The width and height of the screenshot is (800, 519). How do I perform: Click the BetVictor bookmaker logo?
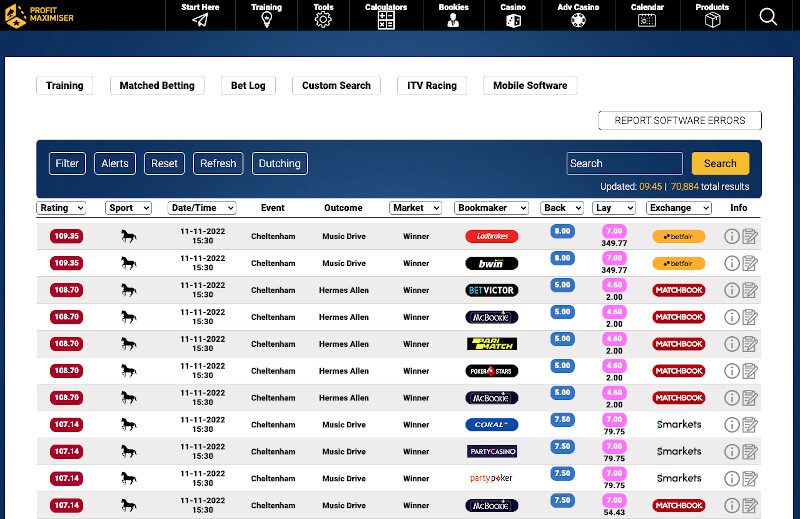[x=492, y=290]
